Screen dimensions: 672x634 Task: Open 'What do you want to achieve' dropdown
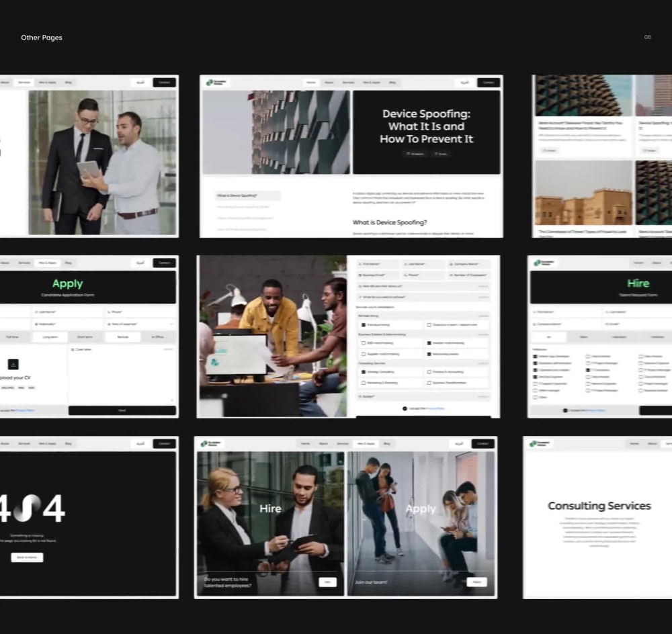pyautogui.click(x=423, y=297)
